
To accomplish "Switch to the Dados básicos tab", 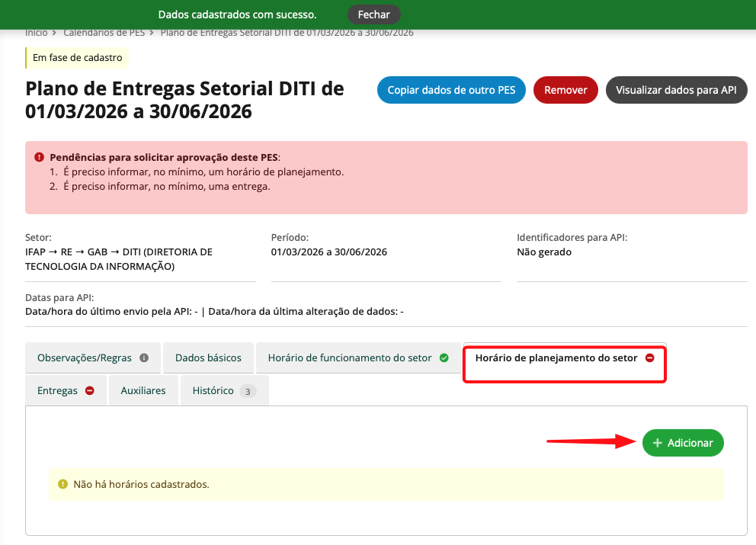I will (208, 358).
